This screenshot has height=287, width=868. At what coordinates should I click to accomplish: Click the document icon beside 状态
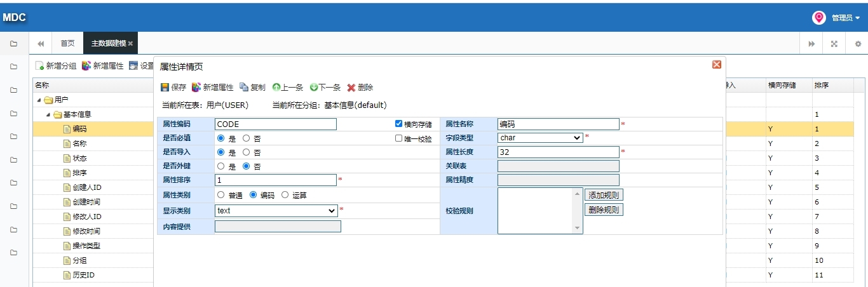click(x=67, y=158)
